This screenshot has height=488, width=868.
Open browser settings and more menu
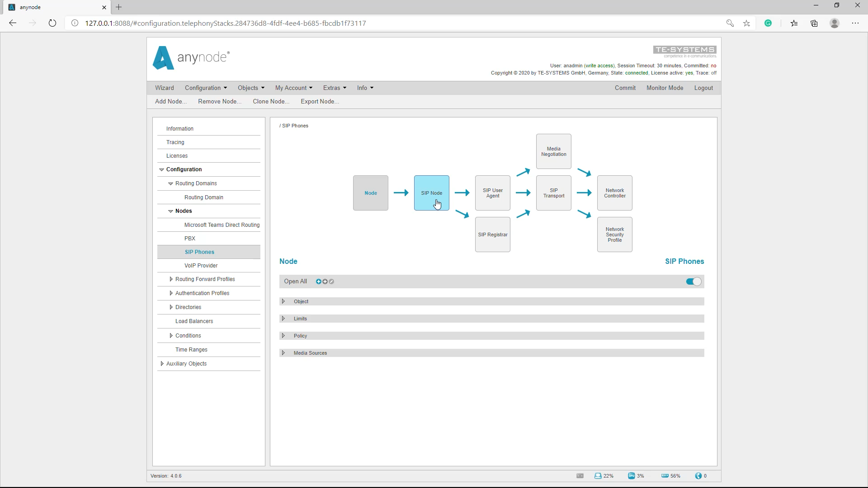click(855, 23)
